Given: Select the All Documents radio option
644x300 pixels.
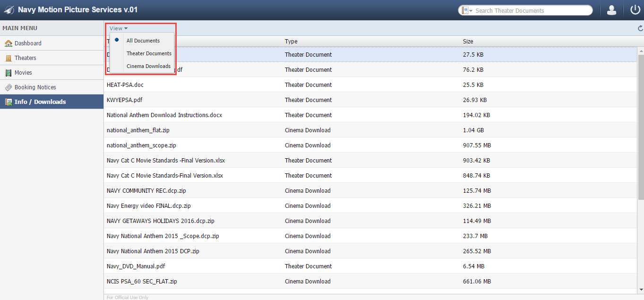Looking at the screenshot, I should tap(117, 40).
